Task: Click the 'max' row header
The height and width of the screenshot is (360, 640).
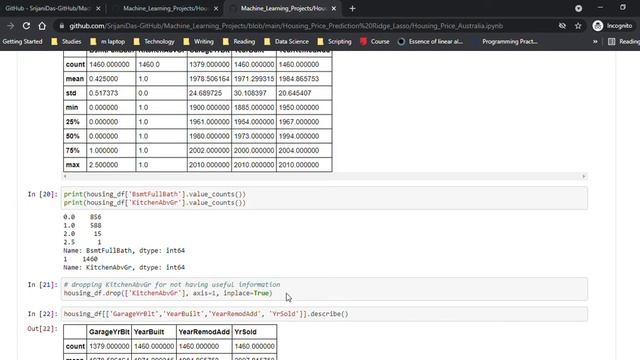Action: pyautogui.click(x=75, y=165)
